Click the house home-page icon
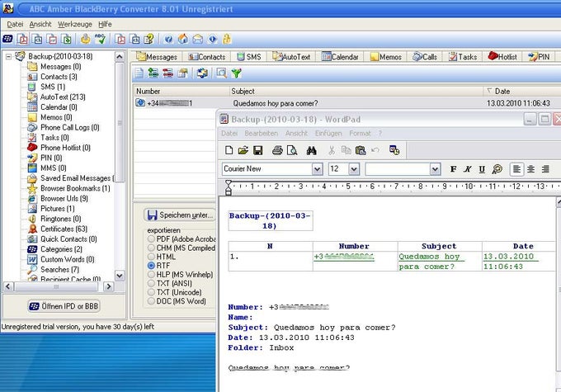This screenshot has height=392, width=561. click(183, 39)
